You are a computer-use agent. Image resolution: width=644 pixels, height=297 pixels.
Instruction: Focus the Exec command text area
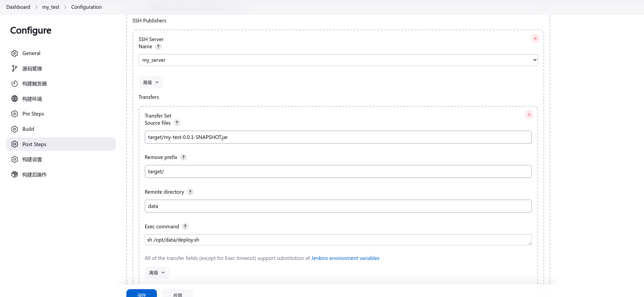pyautogui.click(x=338, y=240)
